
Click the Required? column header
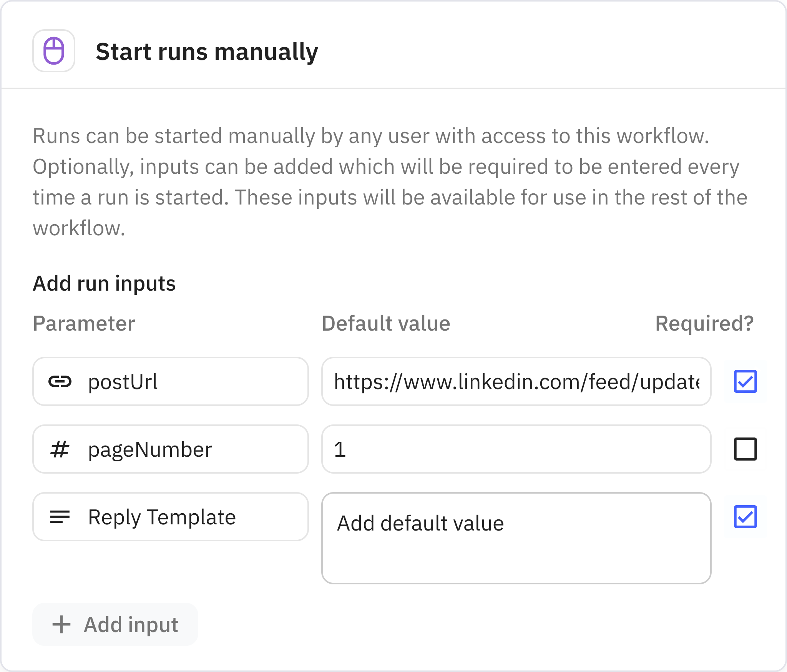click(704, 323)
